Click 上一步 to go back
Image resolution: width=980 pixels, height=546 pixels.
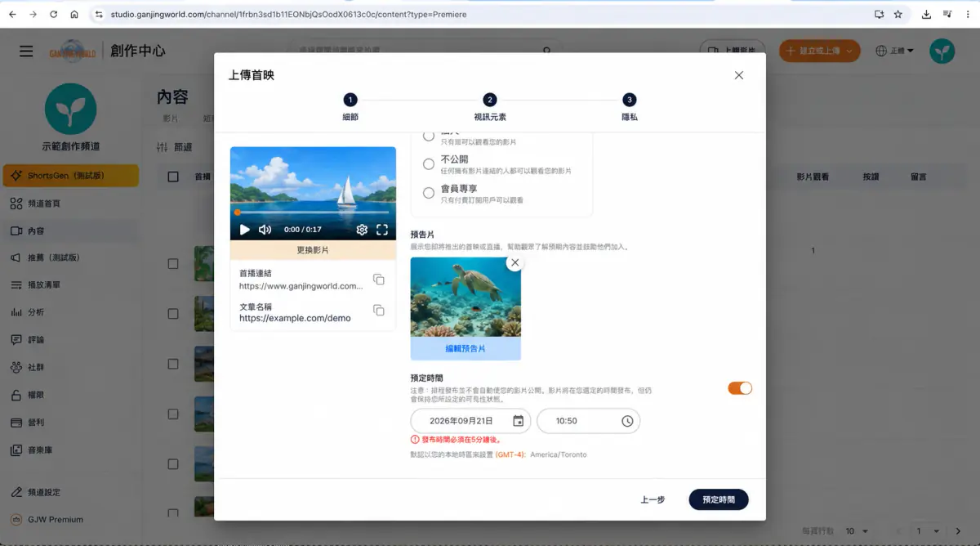tap(653, 499)
